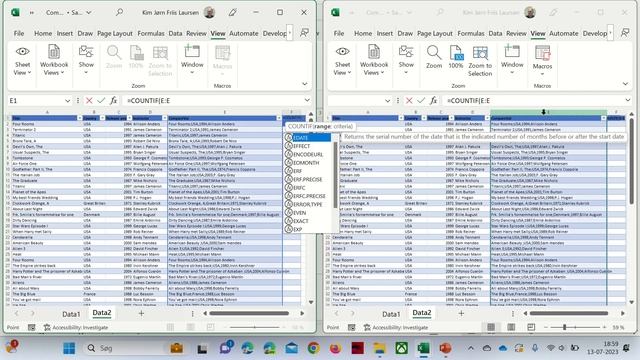Switch to Normal view in right status bar
The image size is (640, 360).
point(491,327)
